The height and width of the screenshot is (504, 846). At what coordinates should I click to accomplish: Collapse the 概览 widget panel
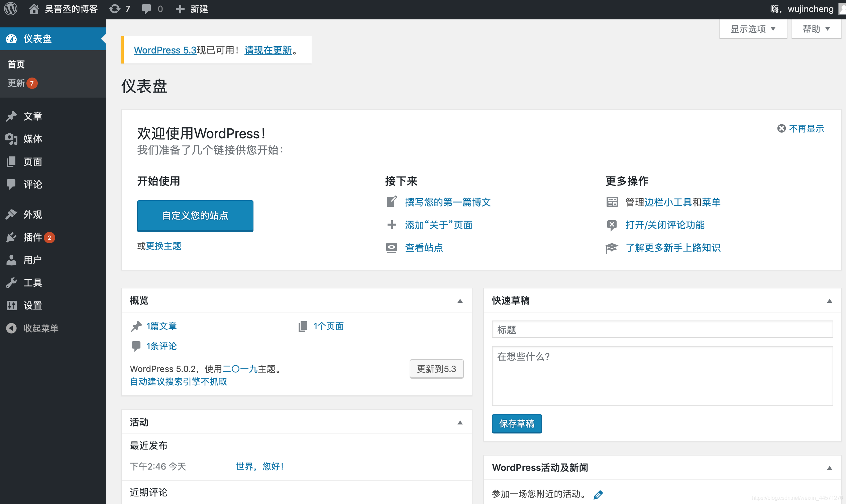pyautogui.click(x=460, y=300)
